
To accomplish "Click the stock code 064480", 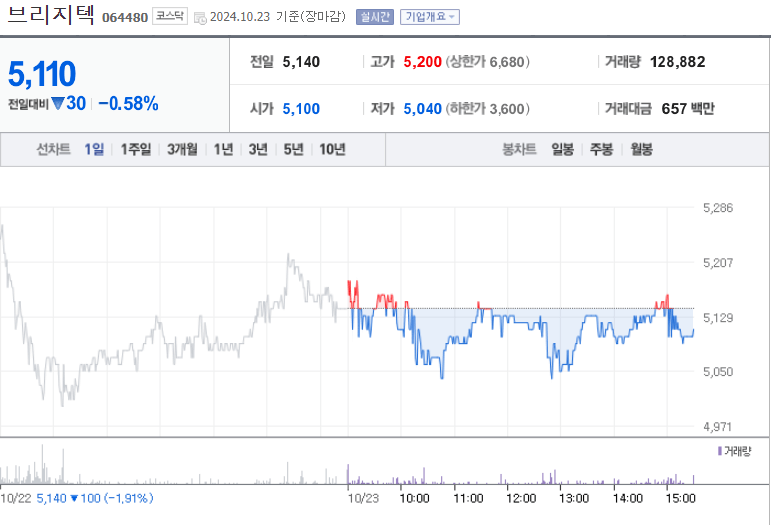I will (125, 18).
